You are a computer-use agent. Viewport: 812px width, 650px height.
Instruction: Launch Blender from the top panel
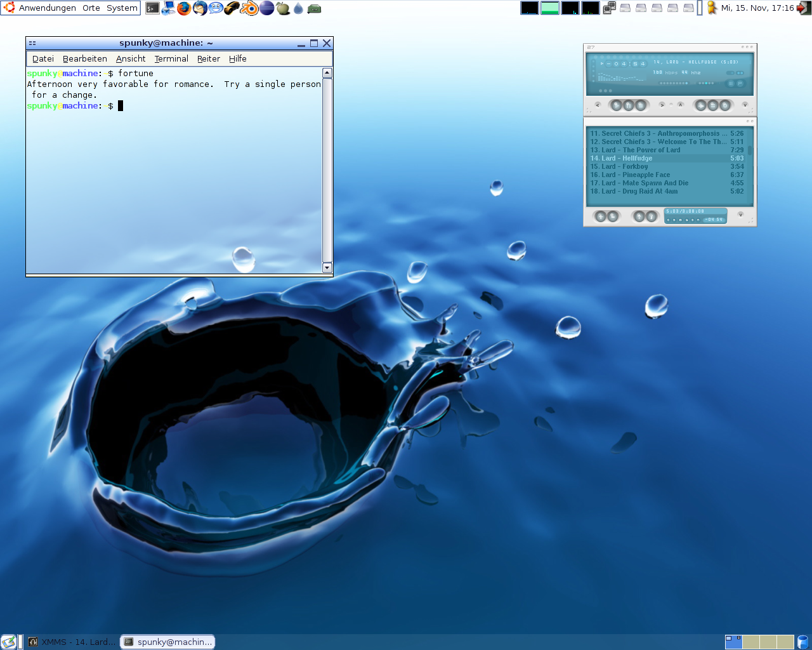coord(250,8)
